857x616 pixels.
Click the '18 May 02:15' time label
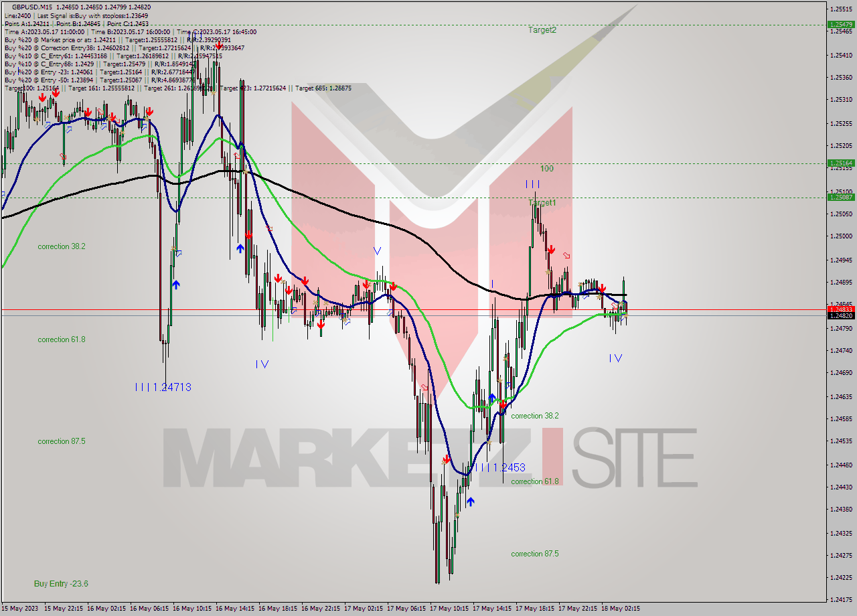click(x=621, y=609)
